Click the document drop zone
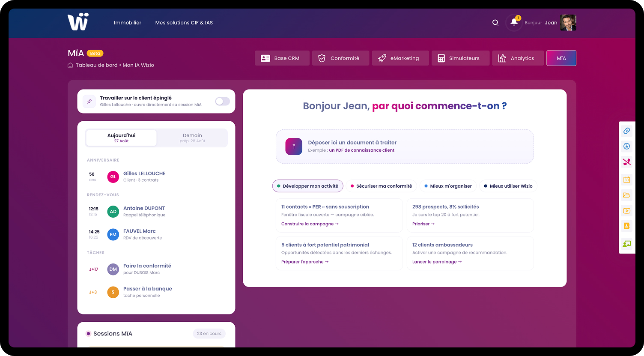 pyautogui.click(x=405, y=147)
